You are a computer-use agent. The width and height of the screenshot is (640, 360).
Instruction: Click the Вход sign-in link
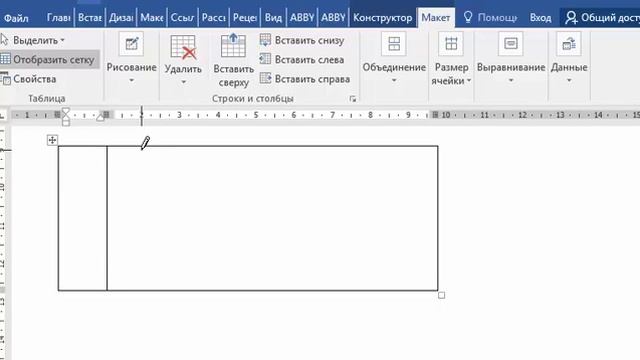point(540,18)
